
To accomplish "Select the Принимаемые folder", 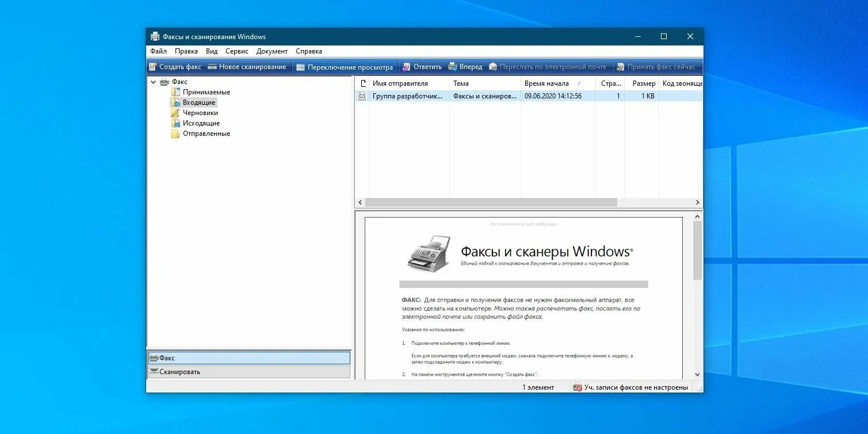I will tap(207, 92).
